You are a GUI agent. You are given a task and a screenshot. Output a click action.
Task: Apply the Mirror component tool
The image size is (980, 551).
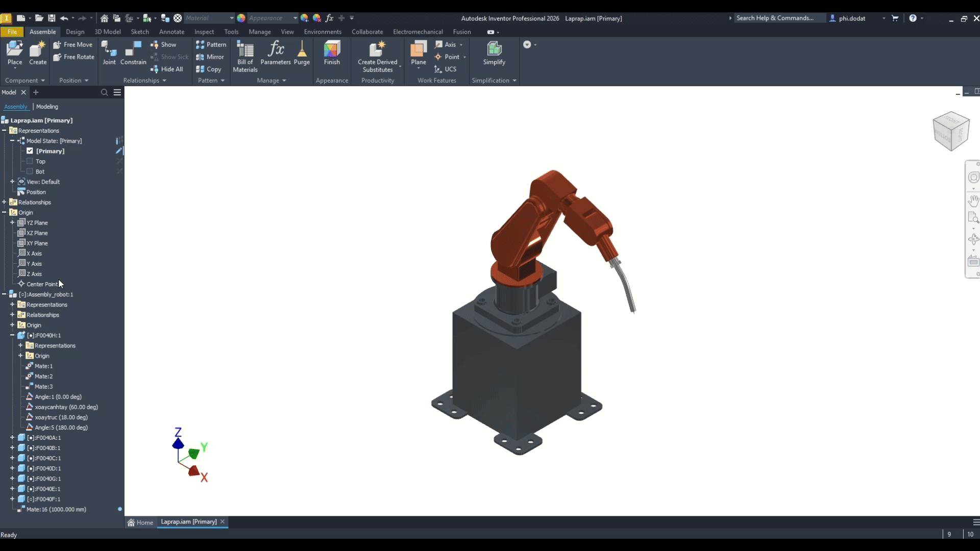pos(210,57)
